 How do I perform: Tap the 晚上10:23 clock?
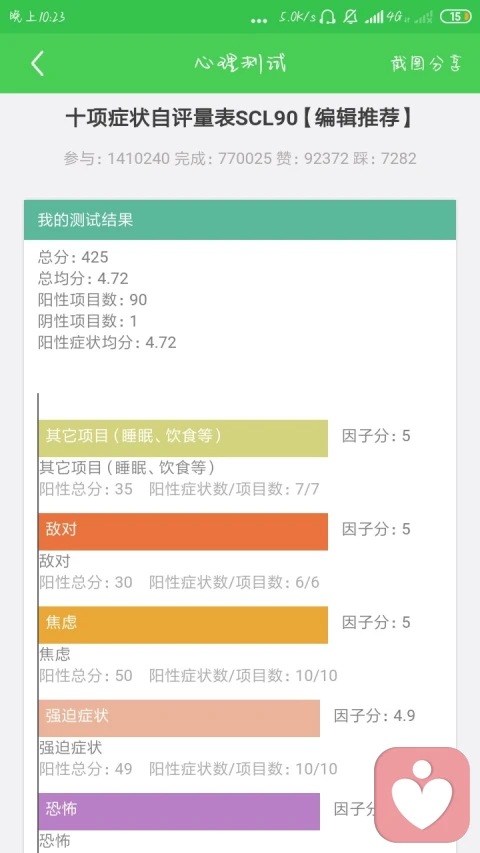[38, 17]
